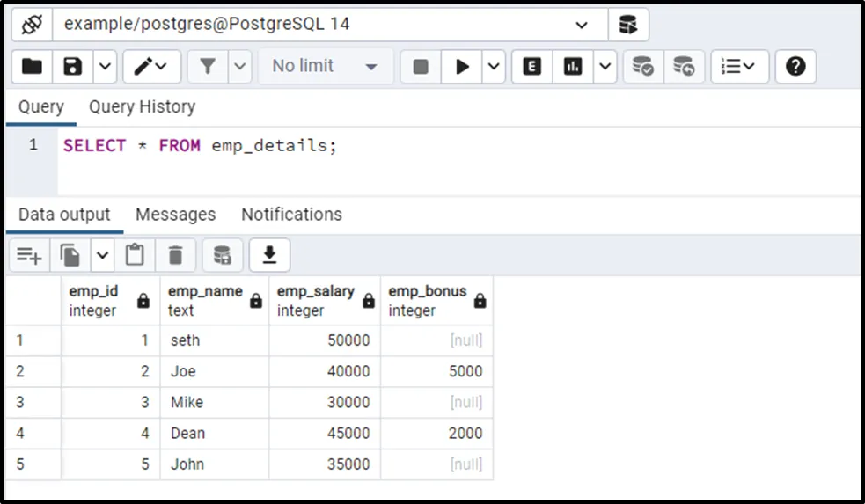Click the Rollback transaction database icon
865x504 pixels.
tap(684, 67)
